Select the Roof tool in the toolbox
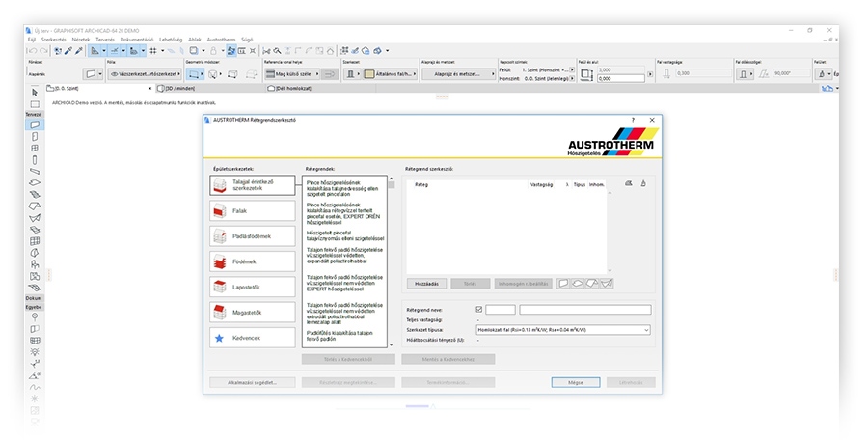Viewport: 868px width, 440px height. tap(35, 206)
